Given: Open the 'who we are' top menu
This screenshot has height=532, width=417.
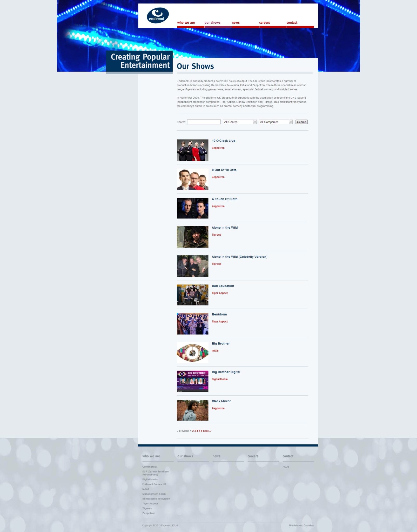Looking at the screenshot, I should click(x=186, y=23).
